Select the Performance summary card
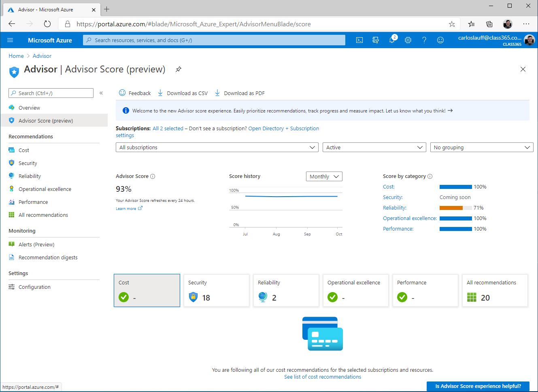Image resolution: width=538 pixels, height=392 pixels. pos(425,290)
